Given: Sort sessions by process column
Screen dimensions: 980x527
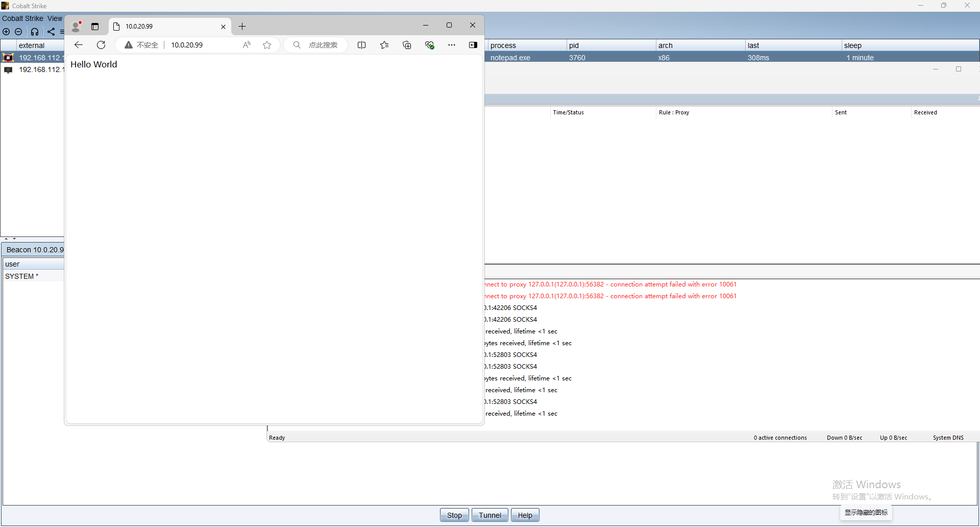Looking at the screenshot, I should 527,45.
